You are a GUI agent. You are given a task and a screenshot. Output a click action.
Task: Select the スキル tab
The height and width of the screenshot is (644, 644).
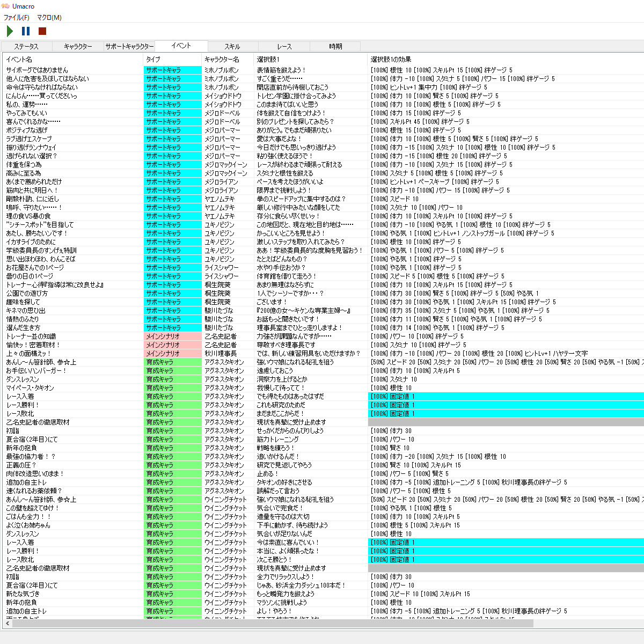(x=232, y=47)
